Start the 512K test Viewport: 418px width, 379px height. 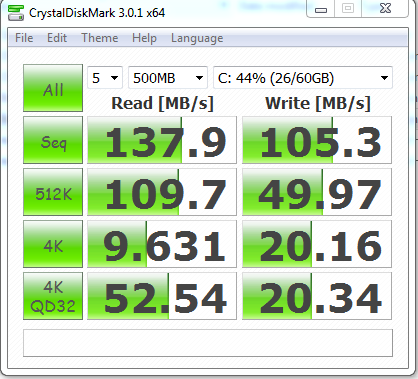point(53,192)
